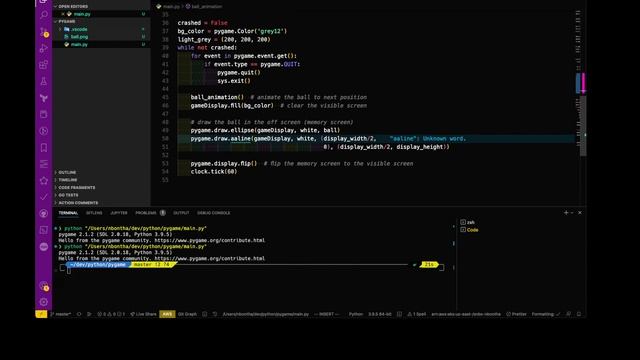Click the remote window indicator in status bar
Viewport: 640px width, 360px height.
pos(41,314)
